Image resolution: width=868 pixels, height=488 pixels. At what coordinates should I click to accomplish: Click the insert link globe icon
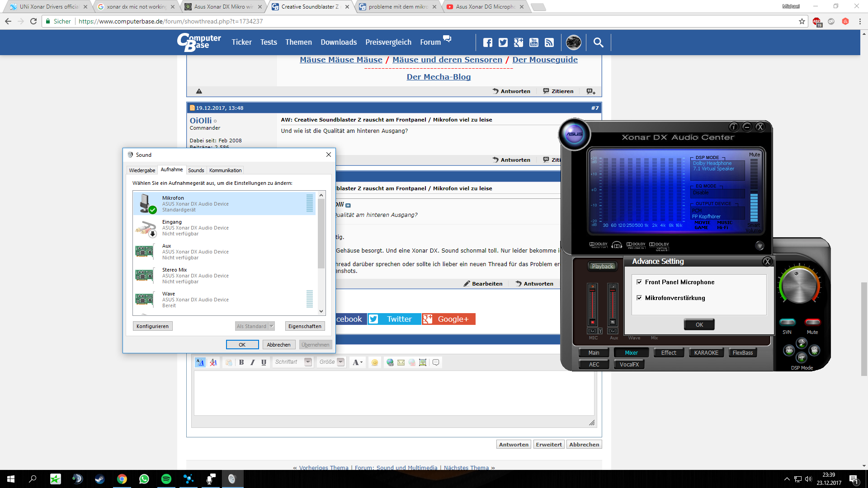coord(390,362)
